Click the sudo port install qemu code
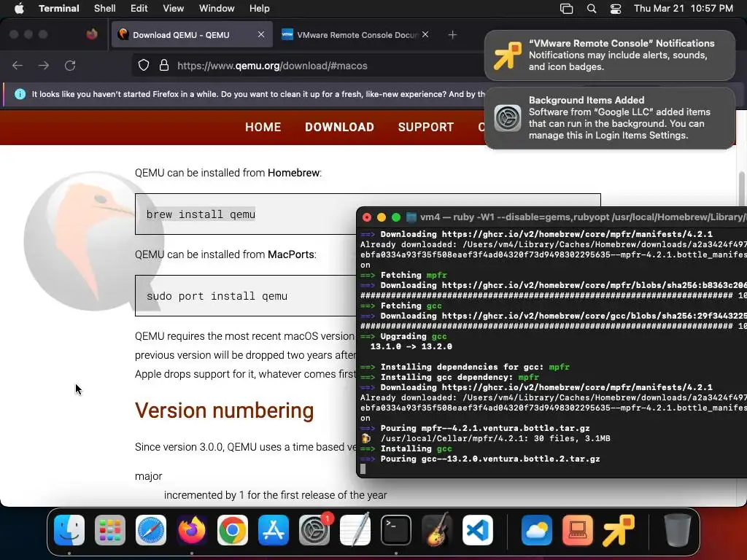747x560 pixels. (217, 296)
